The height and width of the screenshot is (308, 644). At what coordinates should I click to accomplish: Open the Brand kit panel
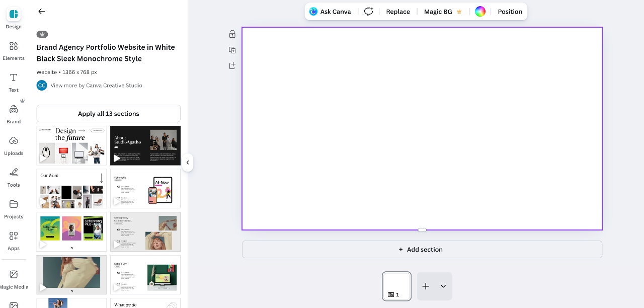point(14,114)
